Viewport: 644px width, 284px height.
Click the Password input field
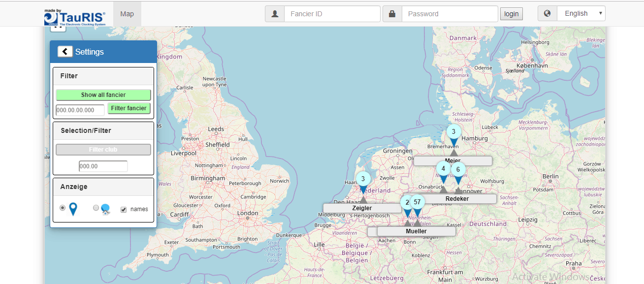coord(450,14)
